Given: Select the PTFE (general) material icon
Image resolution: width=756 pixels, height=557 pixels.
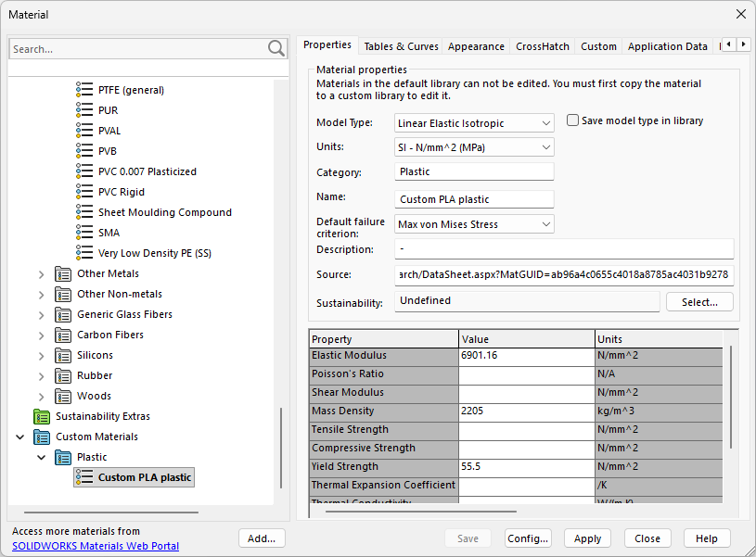Looking at the screenshot, I should point(84,90).
